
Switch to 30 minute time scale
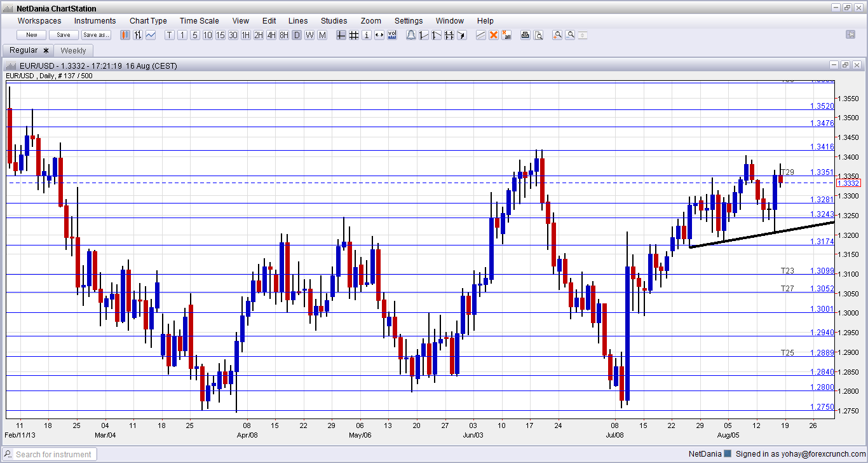[233, 35]
